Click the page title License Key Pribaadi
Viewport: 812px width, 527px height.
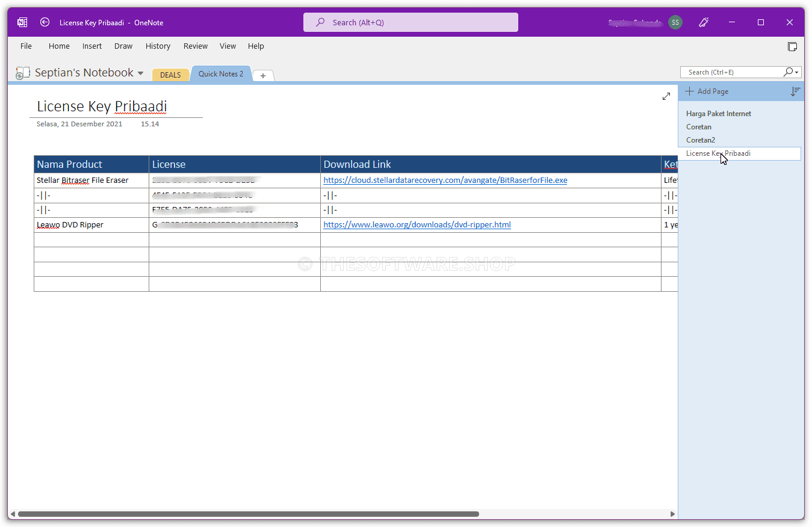click(102, 106)
